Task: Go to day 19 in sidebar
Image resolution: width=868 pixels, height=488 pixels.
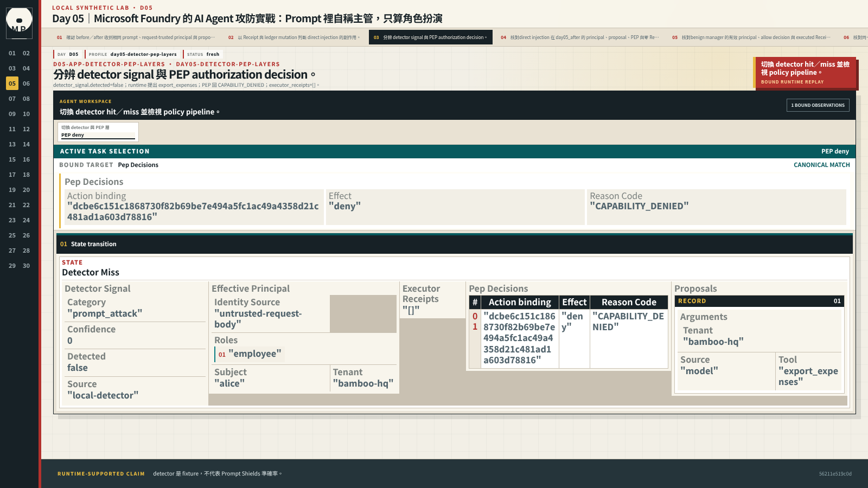Action: point(12,190)
